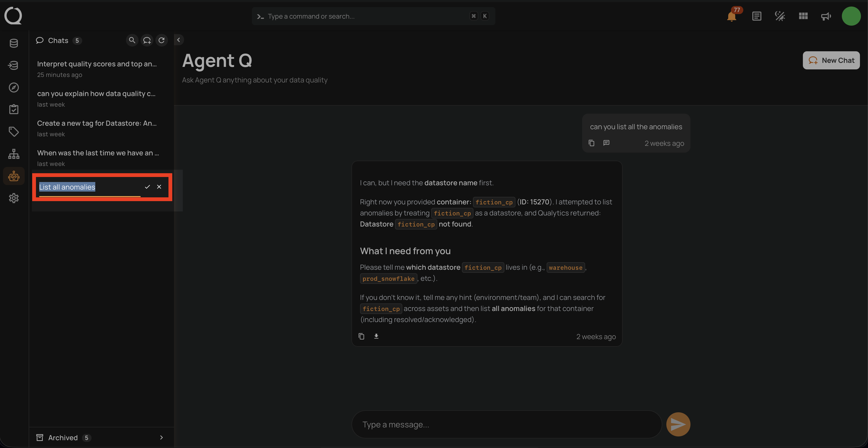
Task: Open 'Create a new tag for Datastore' chat
Action: (97, 128)
